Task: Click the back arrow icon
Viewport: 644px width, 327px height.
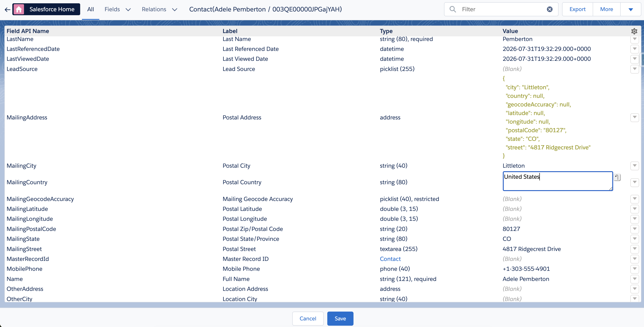Action: [7, 9]
